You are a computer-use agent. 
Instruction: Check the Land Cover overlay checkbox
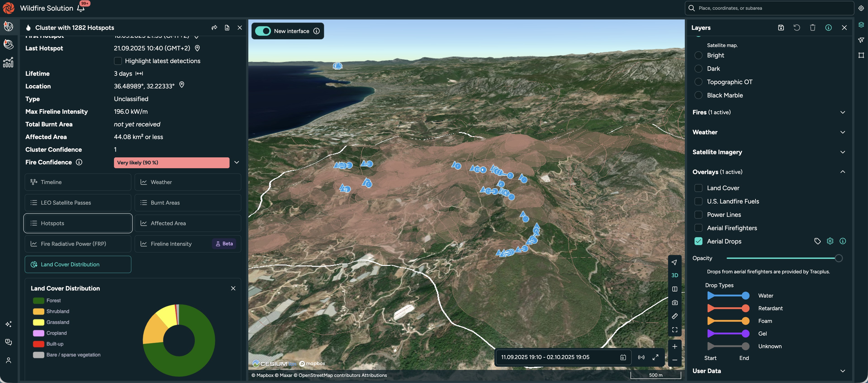point(699,188)
